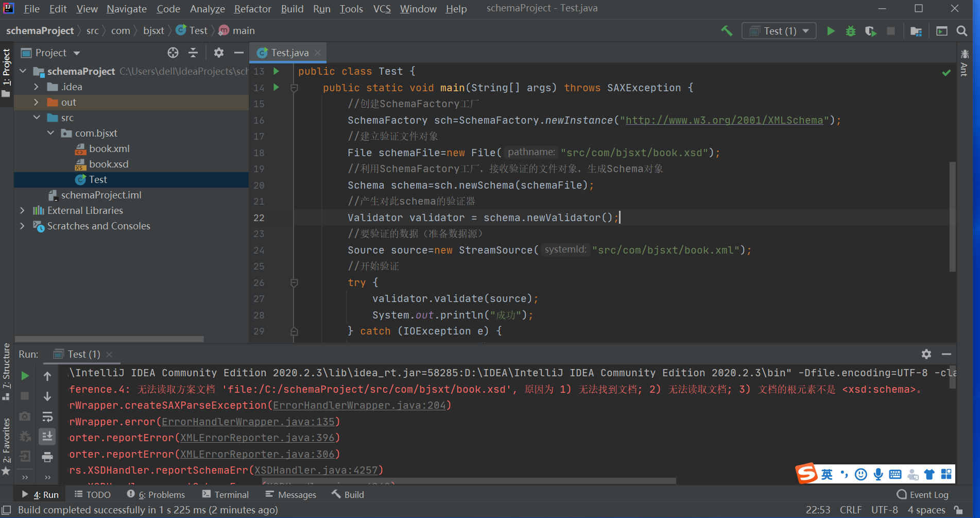Locate current file using the crosshair icon
The height and width of the screenshot is (518, 980).
pos(173,53)
